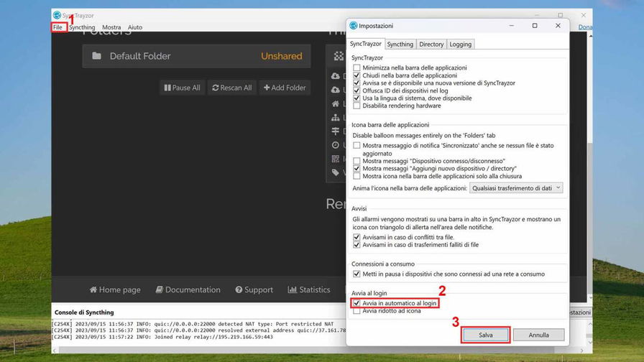Click the version tag icon
Screen dimensions: 644x362
click(336, 172)
